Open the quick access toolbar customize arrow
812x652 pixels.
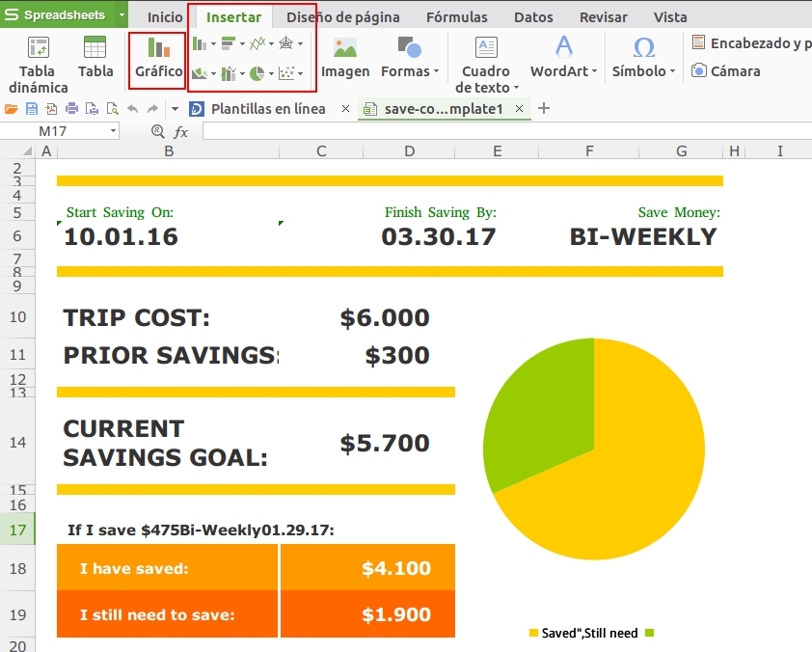click(175, 109)
